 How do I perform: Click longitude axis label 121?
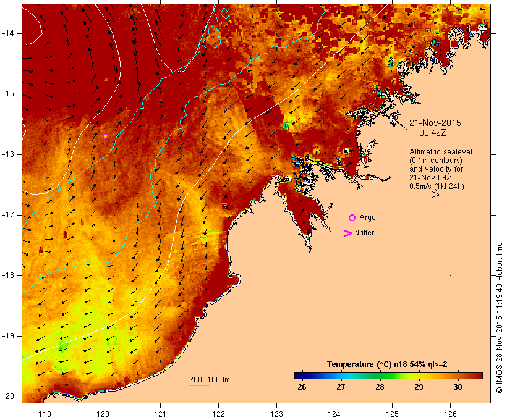(160, 414)
